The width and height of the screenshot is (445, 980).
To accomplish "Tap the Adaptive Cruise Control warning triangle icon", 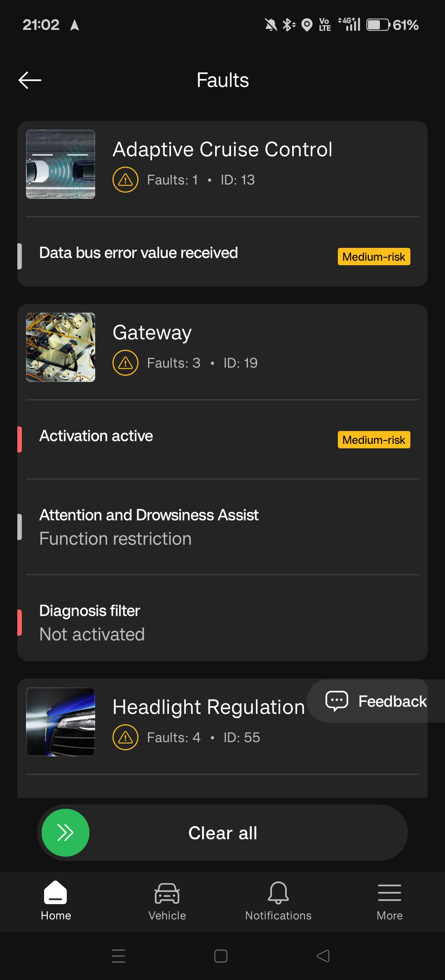I will tap(125, 180).
